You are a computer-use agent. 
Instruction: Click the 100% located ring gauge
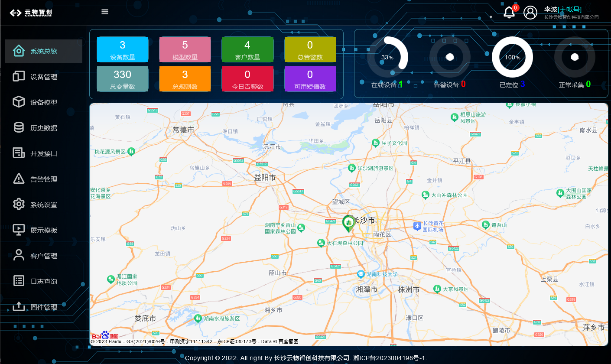point(512,57)
